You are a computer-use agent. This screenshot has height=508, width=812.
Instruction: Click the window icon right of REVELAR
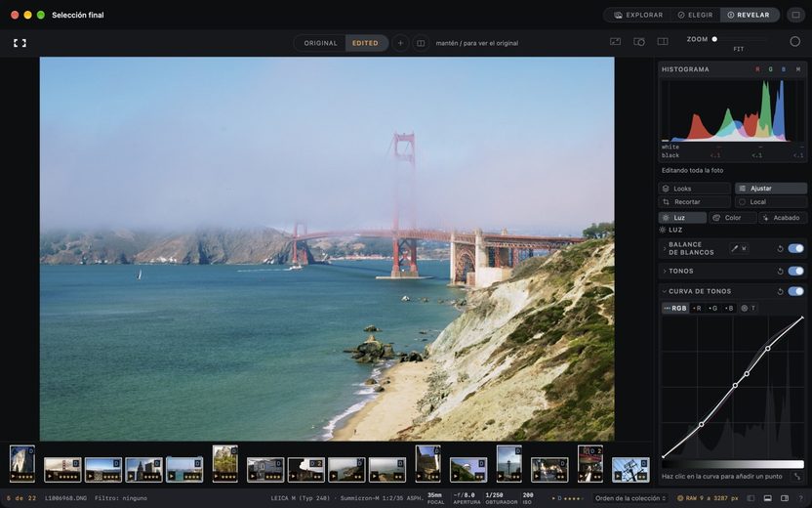(796, 15)
